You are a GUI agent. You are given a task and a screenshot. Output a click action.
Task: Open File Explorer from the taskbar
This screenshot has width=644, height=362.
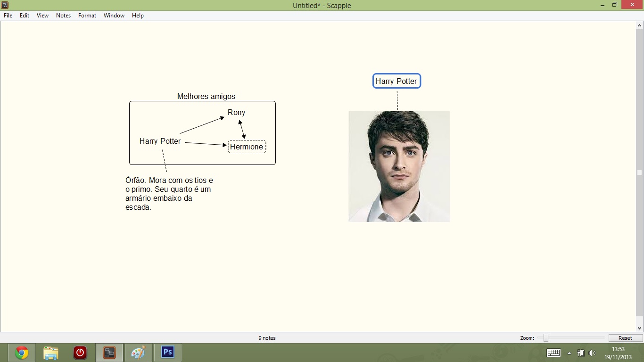51,353
